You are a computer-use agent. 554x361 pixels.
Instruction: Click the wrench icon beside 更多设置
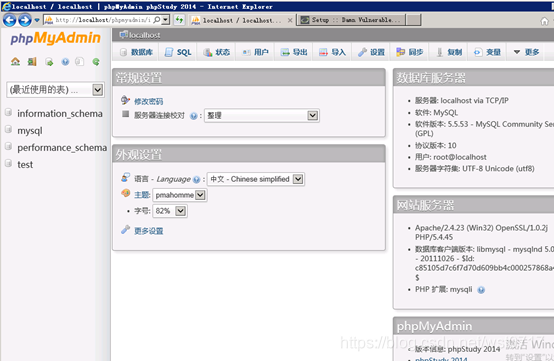click(125, 230)
